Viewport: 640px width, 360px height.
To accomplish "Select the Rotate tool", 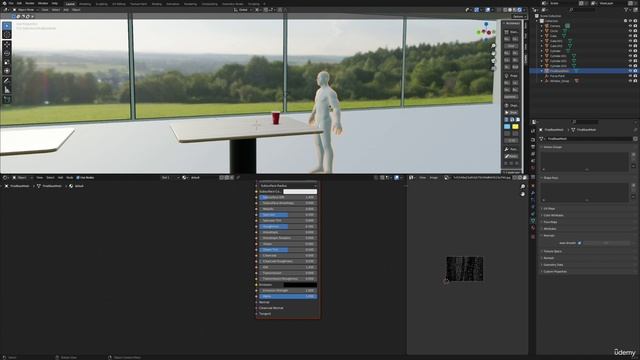I will tap(7, 53).
